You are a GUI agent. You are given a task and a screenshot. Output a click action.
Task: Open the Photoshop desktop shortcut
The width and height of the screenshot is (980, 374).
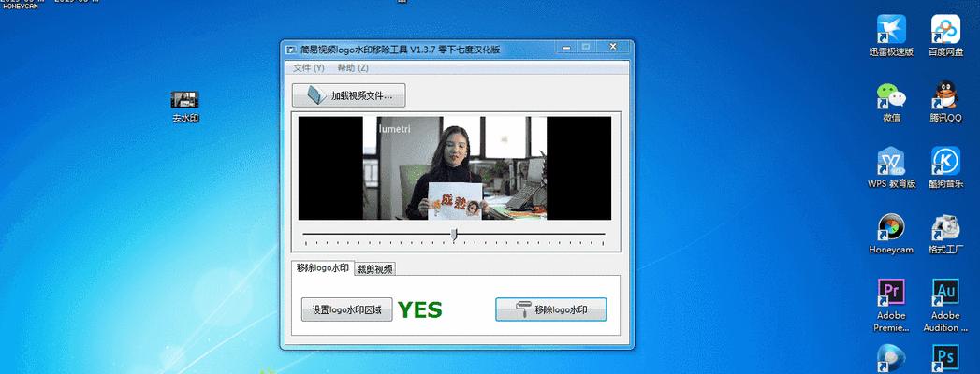[x=945, y=358]
